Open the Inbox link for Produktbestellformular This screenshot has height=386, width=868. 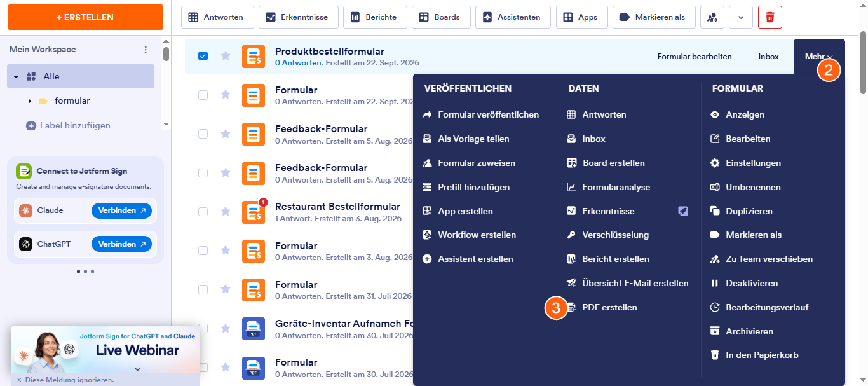click(x=768, y=57)
